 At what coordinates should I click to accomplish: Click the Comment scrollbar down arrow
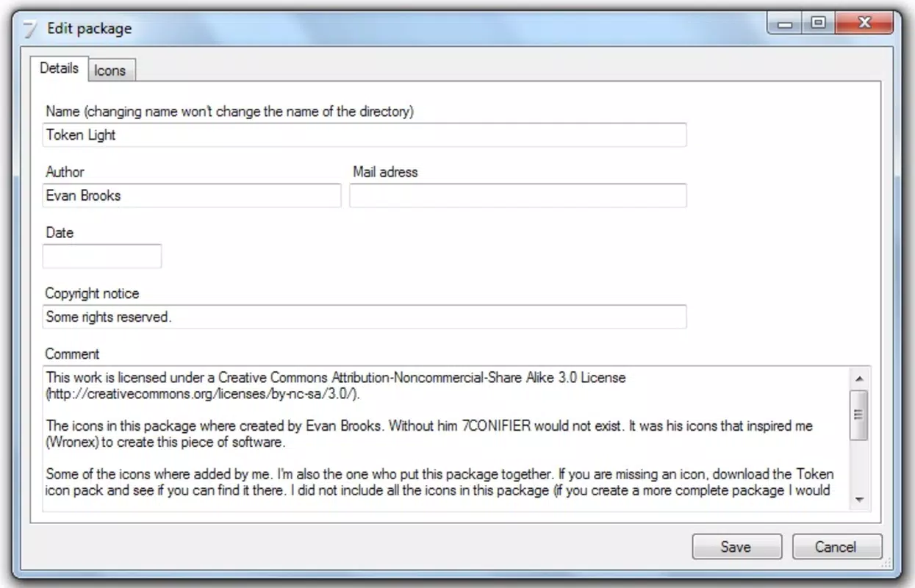(859, 500)
